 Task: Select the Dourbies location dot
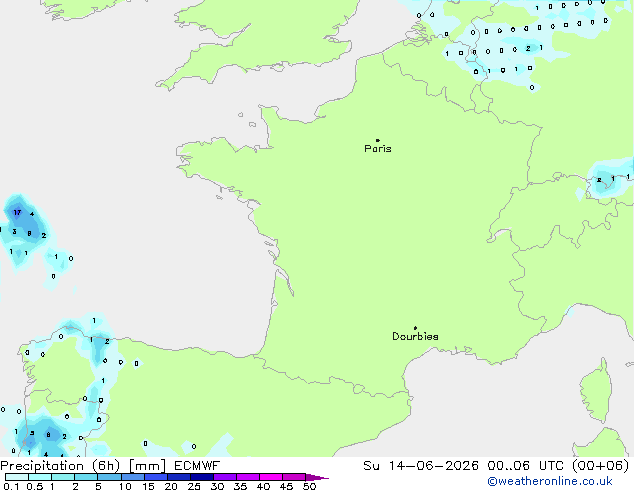click(415, 328)
